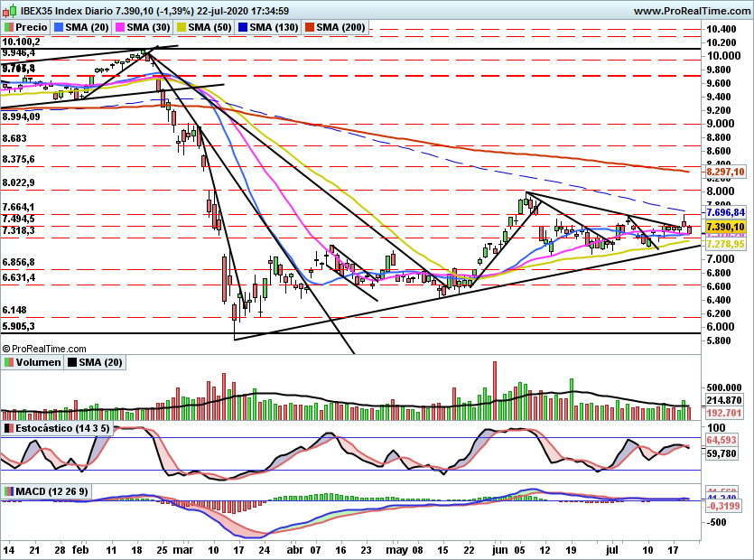Click the 8.994,09 level label
The image size is (754, 560).
(x=21, y=117)
